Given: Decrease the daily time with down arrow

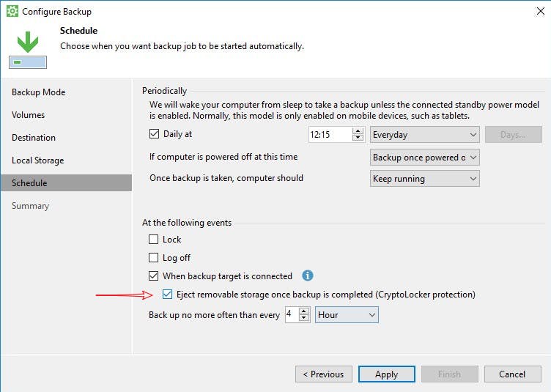Looking at the screenshot, I should [358, 138].
